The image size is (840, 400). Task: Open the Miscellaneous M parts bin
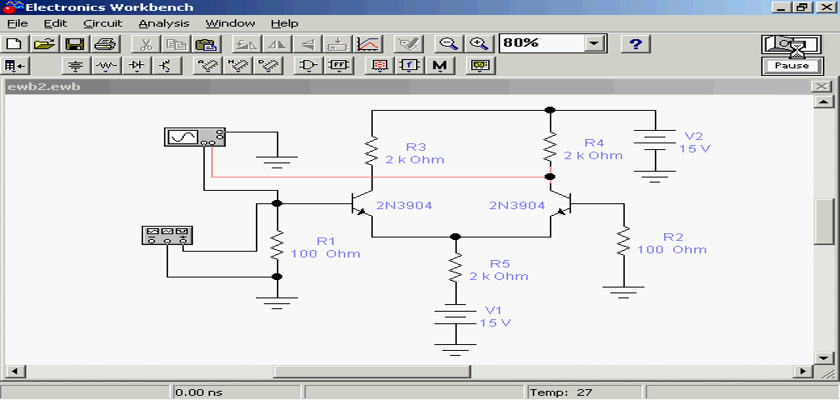pos(440,66)
